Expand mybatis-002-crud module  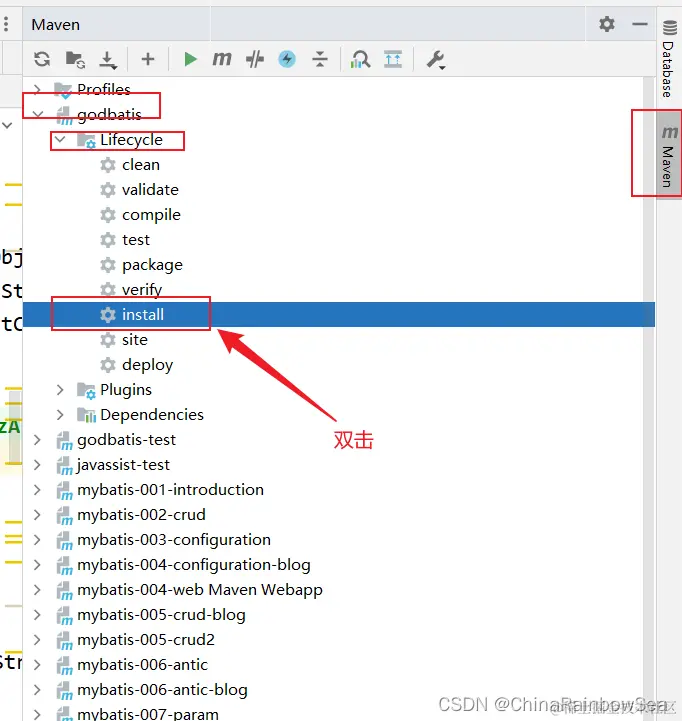coord(38,515)
